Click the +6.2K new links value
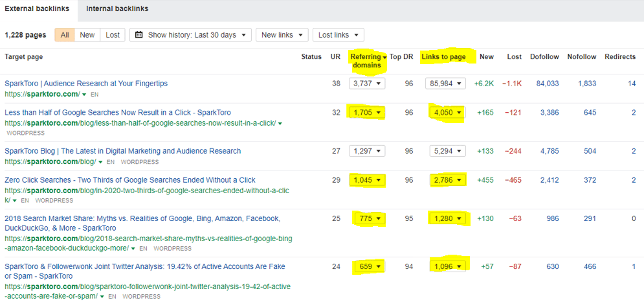Screen dimensions: 644x302 click(484, 84)
